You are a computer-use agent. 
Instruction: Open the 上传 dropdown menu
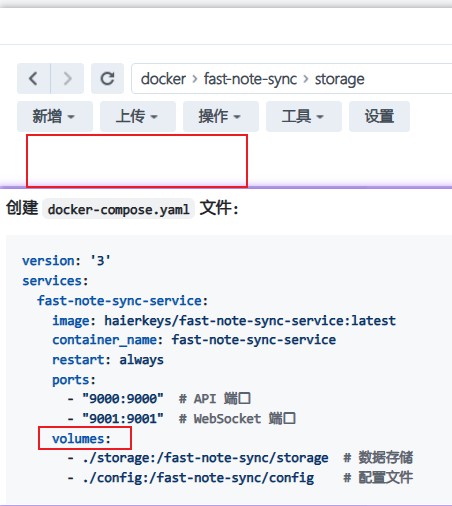click(x=138, y=116)
